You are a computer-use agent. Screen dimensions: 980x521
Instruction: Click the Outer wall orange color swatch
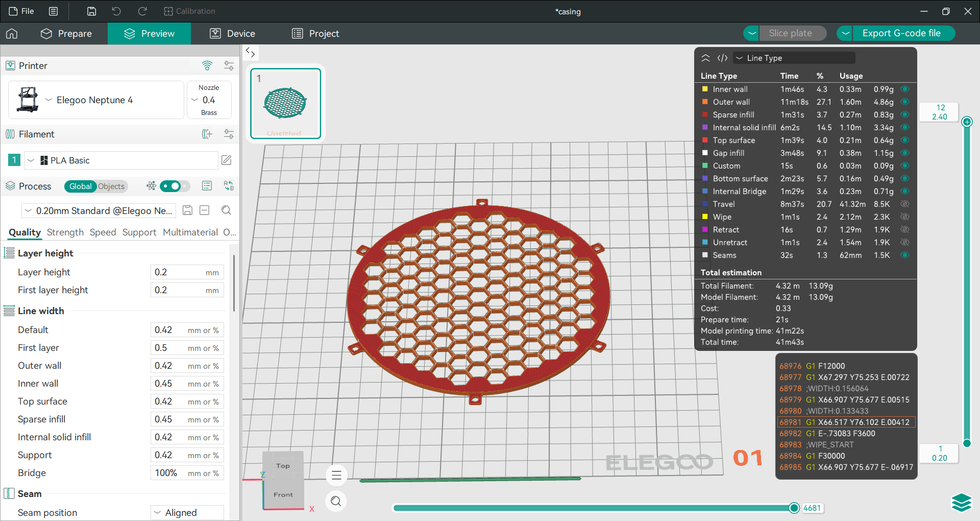(x=705, y=102)
